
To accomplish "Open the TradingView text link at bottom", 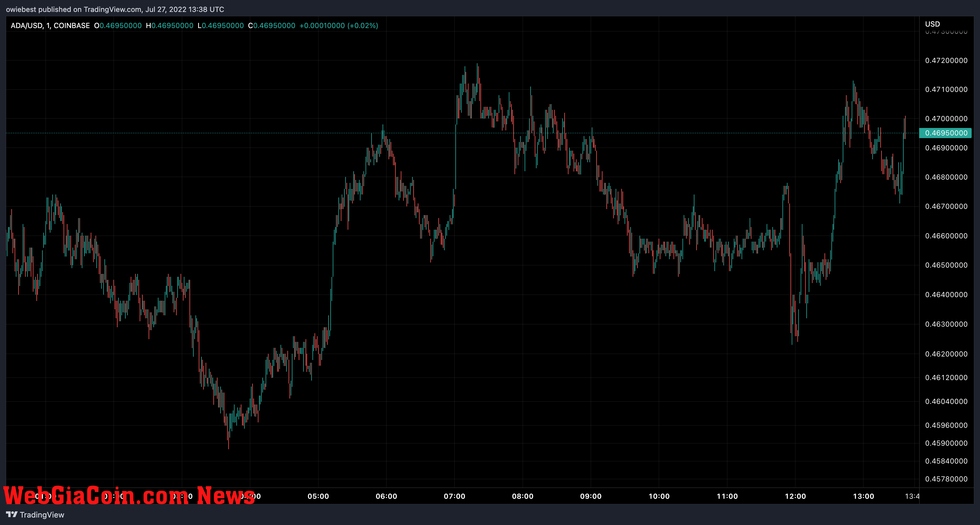I will tap(42, 515).
